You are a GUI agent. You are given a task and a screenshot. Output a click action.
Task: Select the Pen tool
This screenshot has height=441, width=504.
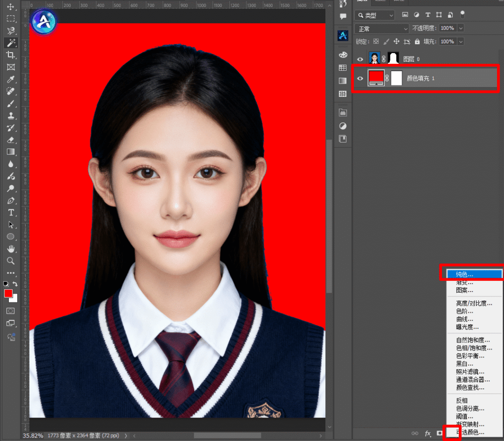tap(10, 201)
